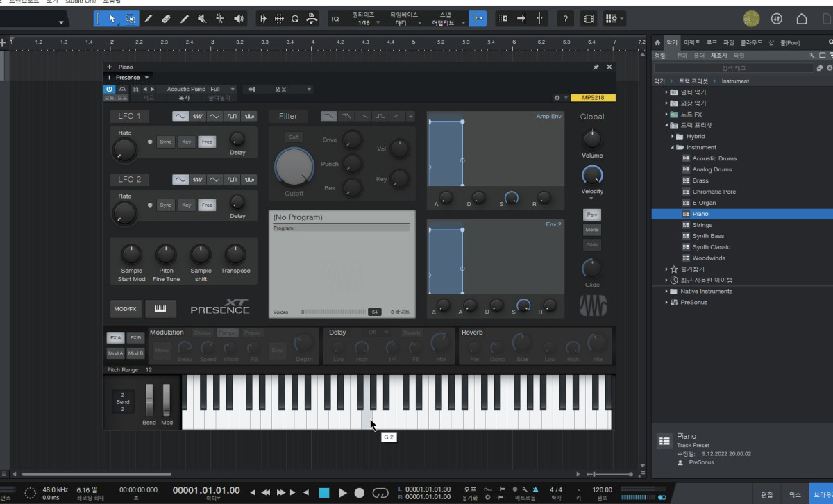This screenshot has width=833, height=504.
Task: Pin the Piano instrument window
Action: click(596, 67)
